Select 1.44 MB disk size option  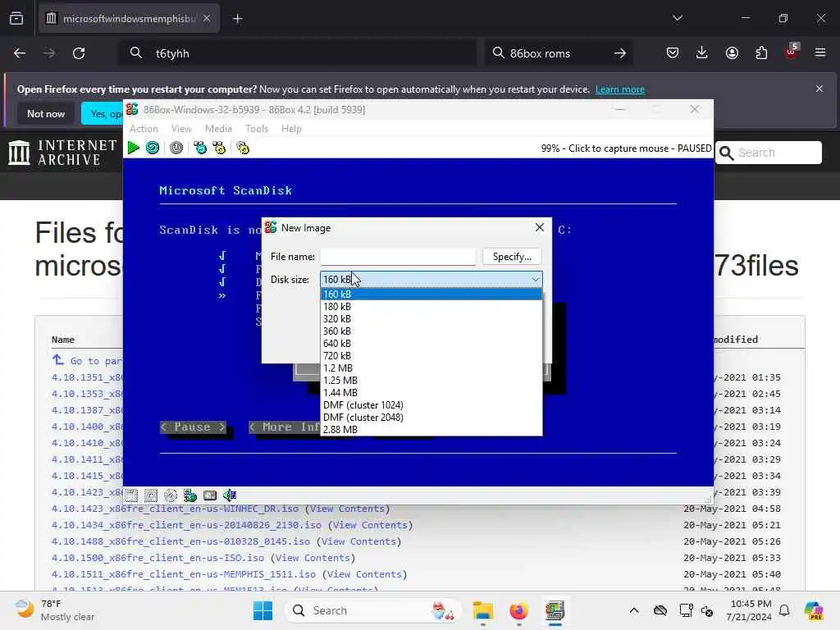click(431, 393)
